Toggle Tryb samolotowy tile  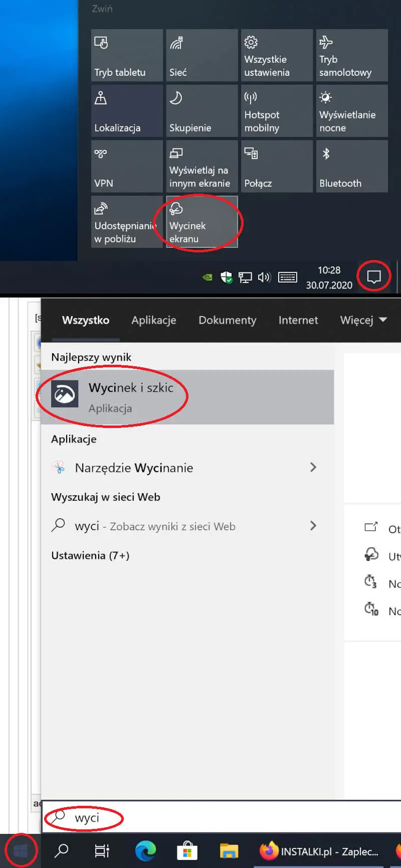pyautogui.click(x=352, y=55)
